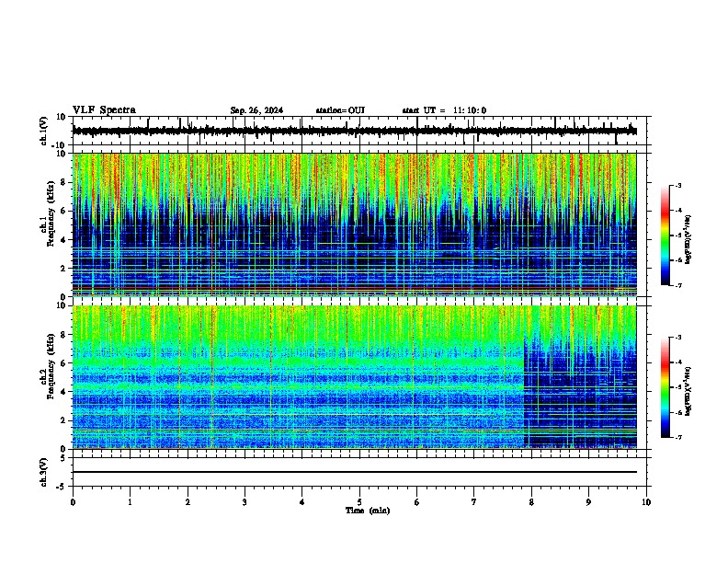Click the date "Sep. 26, 2024"
Viewport: 728px width, 563px height.
[x=256, y=110]
